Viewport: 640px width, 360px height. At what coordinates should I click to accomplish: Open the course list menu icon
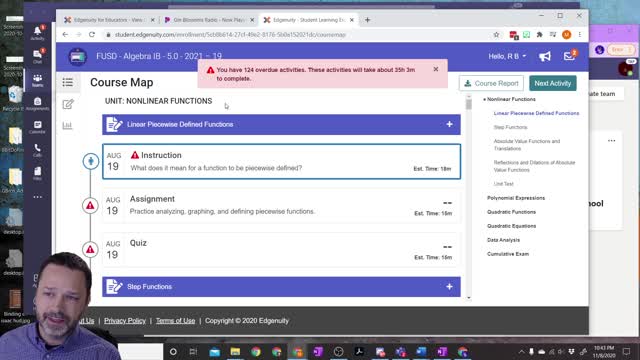(68, 82)
